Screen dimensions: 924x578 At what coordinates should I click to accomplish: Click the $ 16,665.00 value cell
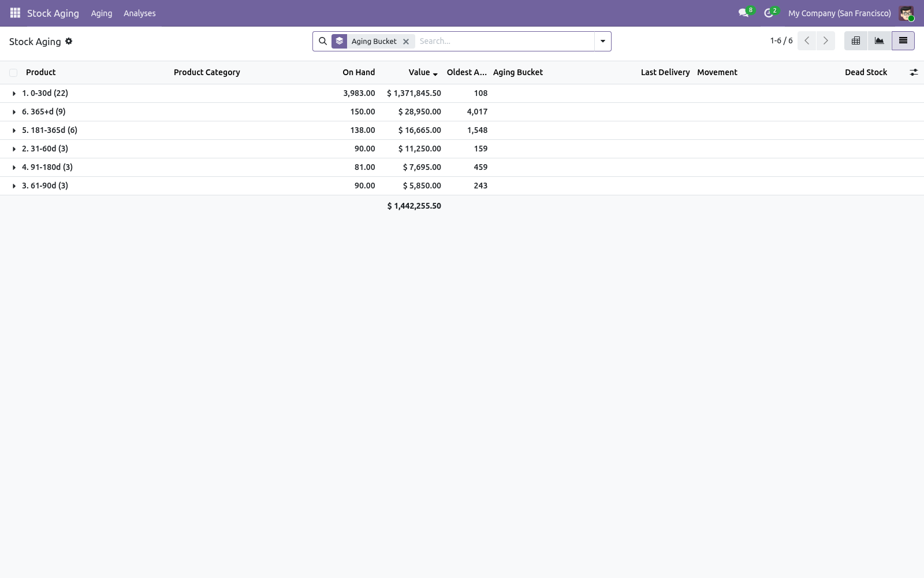tap(420, 130)
